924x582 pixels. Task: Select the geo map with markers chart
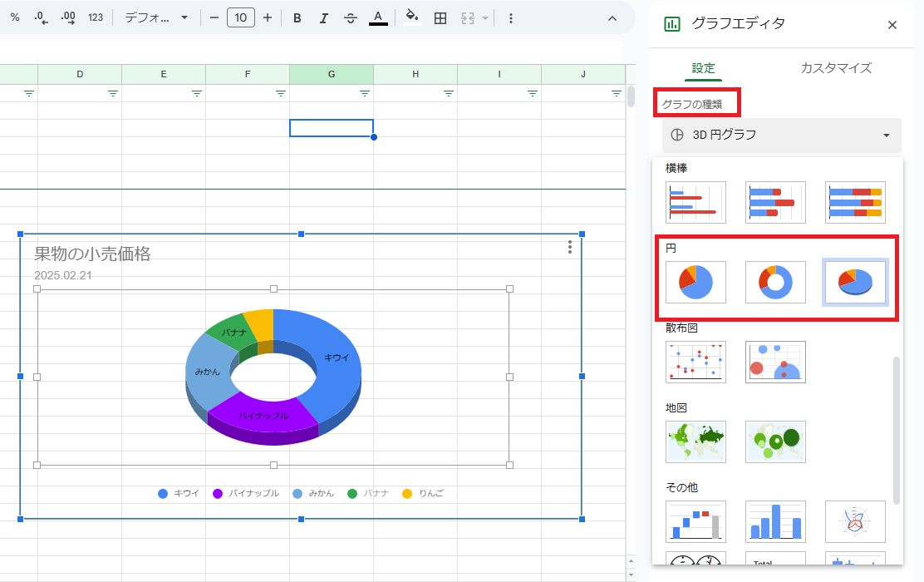click(x=775, y=441)
